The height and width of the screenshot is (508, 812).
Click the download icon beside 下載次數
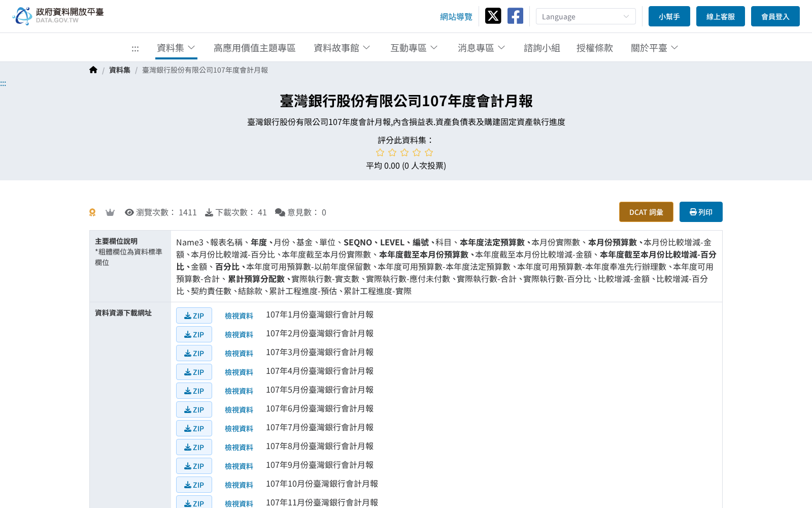209,212
